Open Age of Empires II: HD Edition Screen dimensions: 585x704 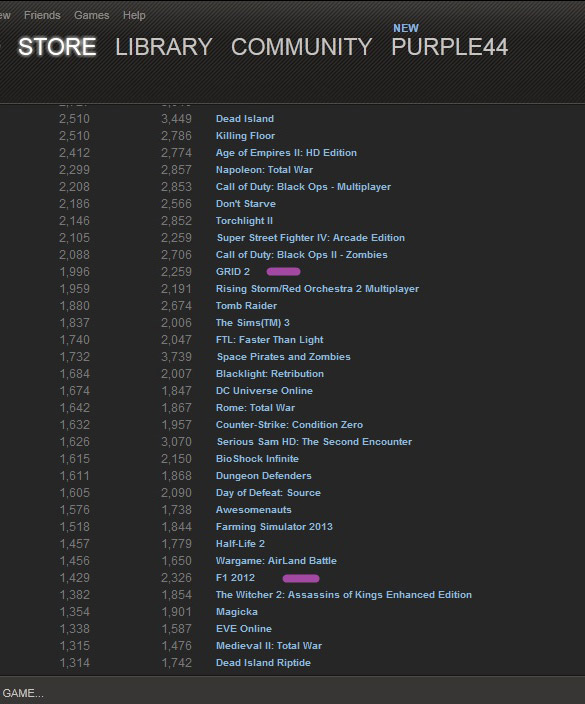click(x=286, y=153)
